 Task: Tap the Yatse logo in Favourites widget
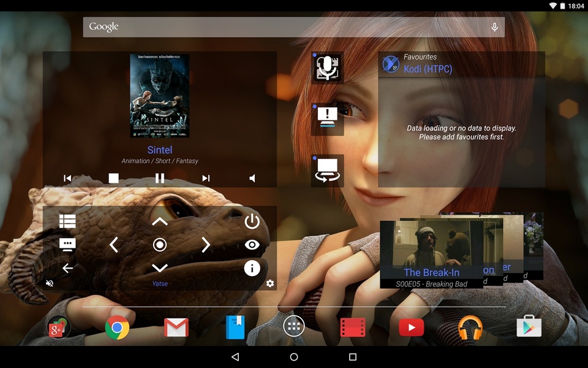tap(391, 64)
